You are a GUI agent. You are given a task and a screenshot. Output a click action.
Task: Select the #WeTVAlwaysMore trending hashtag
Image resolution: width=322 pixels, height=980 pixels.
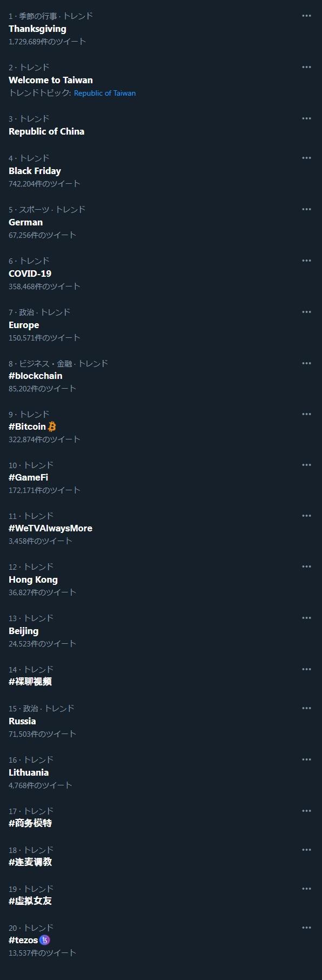click(x=50, y=528)
